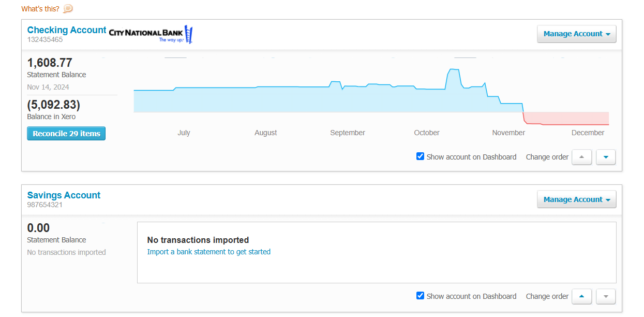This screenshot has width=644, height=317.
Task: Click the down arrow to reorder Checking Account
Action: pos(605,157)
